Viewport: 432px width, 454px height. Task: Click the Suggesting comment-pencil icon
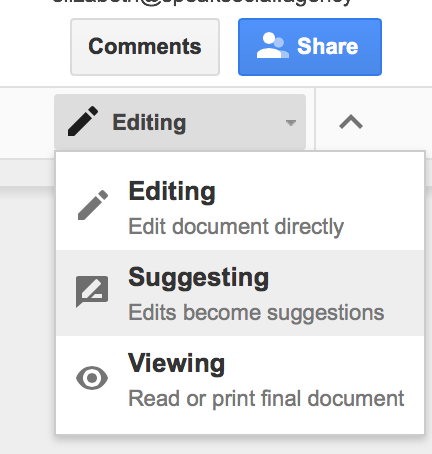(x=92, y=291)
